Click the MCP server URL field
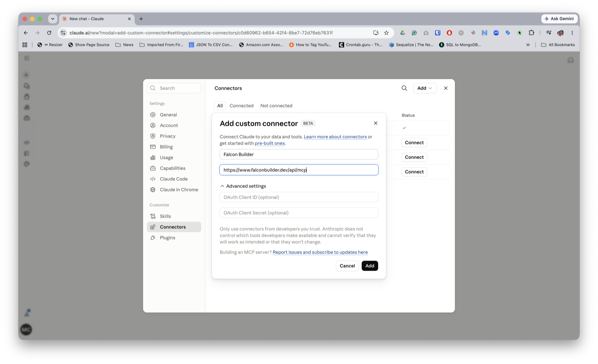Viewport: 598px width, 364px height. pyautogui.click(x=299, y=170)
